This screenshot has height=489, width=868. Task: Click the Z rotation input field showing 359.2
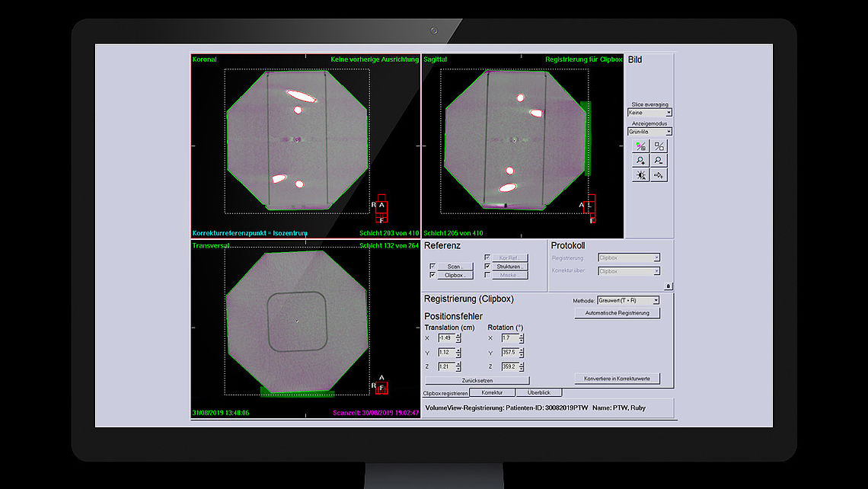point(509,367)
